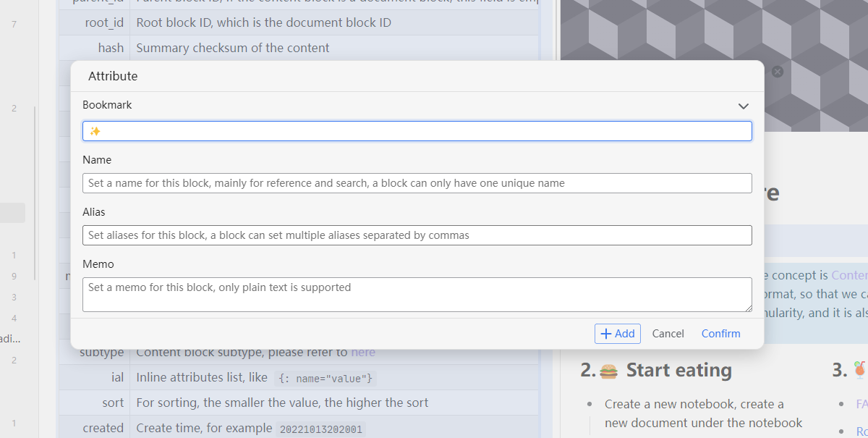
Task: Click the 'Start eating' heading
Action: click(678, 371)
